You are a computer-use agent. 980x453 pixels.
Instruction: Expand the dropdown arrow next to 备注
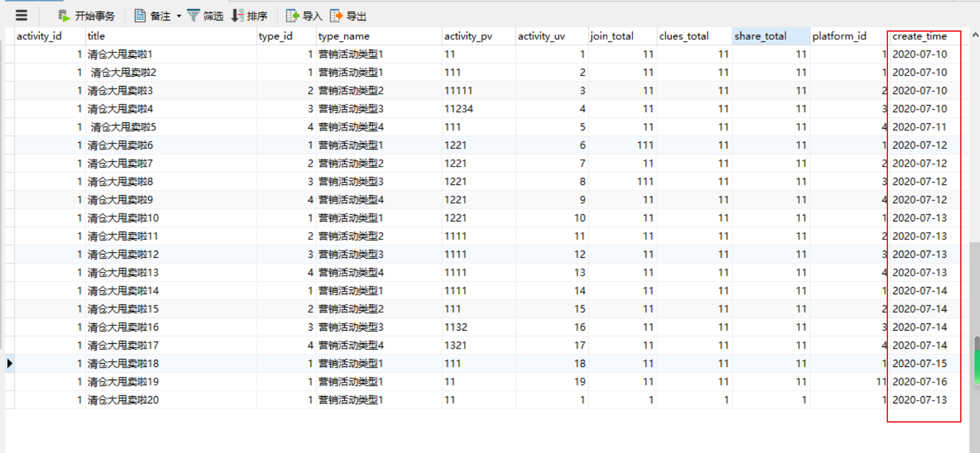pos(179,16)
